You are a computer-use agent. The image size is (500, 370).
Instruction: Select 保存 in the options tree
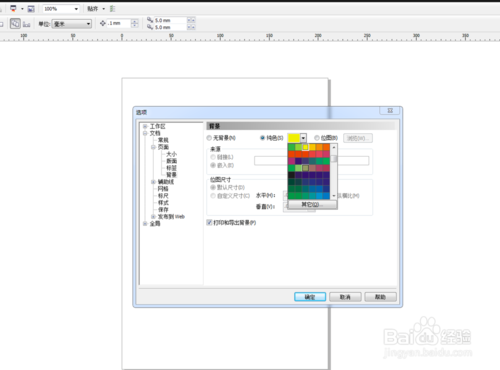(x=163, y=210)
